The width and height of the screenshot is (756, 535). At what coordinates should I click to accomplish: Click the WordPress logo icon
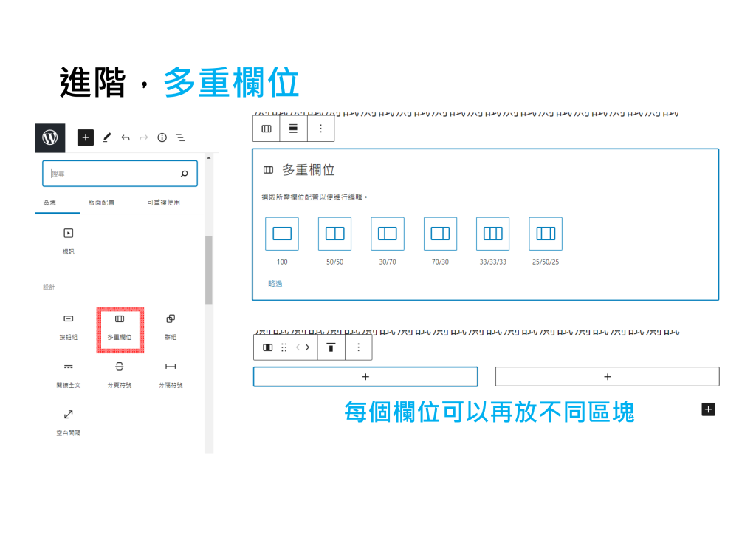(50, 137)
